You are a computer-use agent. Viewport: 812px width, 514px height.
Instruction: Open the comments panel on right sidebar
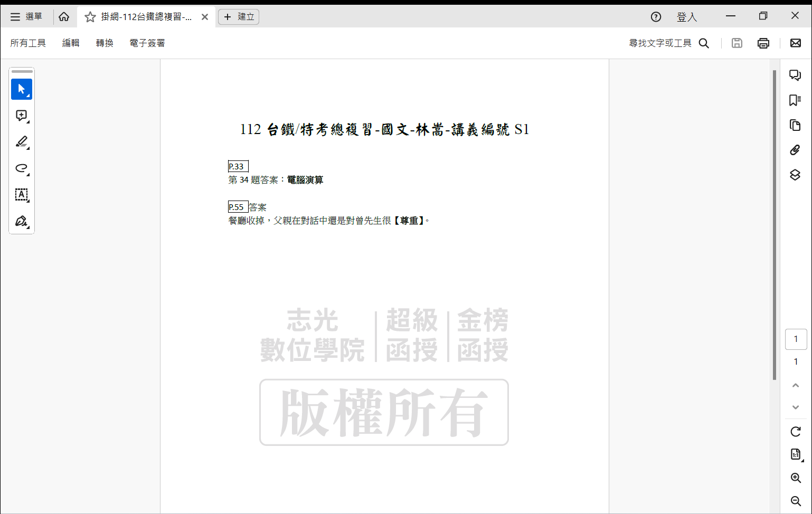[x=795, y=75]
